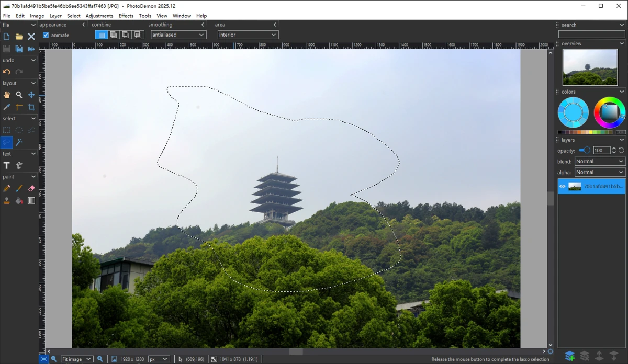Click the layer opacity value field
Viewport: 628px width, 364px height.
coord(601,150)
